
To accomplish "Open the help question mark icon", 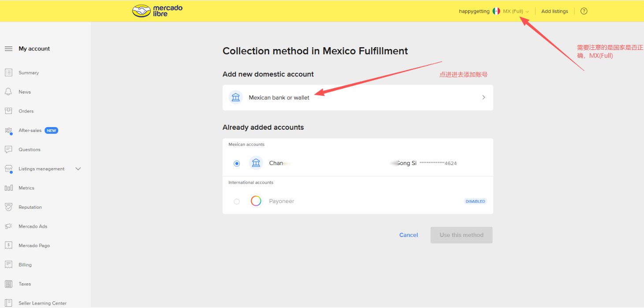I will [x=584, y=11].
